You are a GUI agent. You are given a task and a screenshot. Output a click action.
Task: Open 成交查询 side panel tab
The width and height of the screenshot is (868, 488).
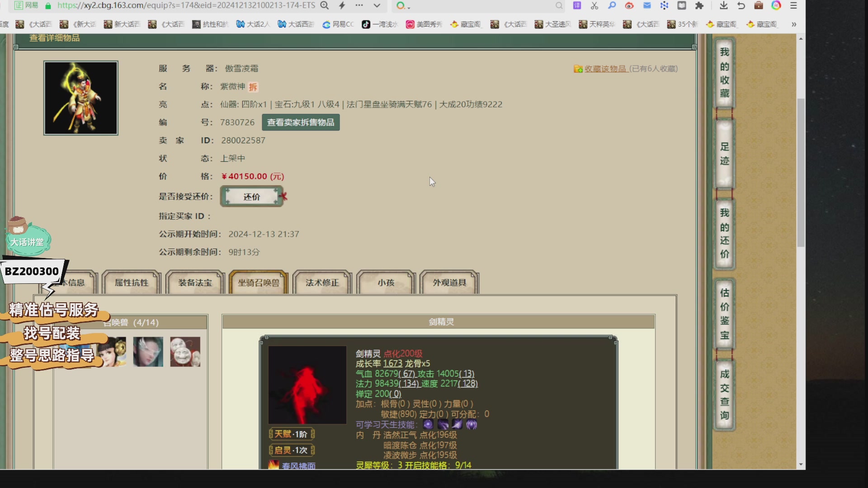[x=724, y=394]
